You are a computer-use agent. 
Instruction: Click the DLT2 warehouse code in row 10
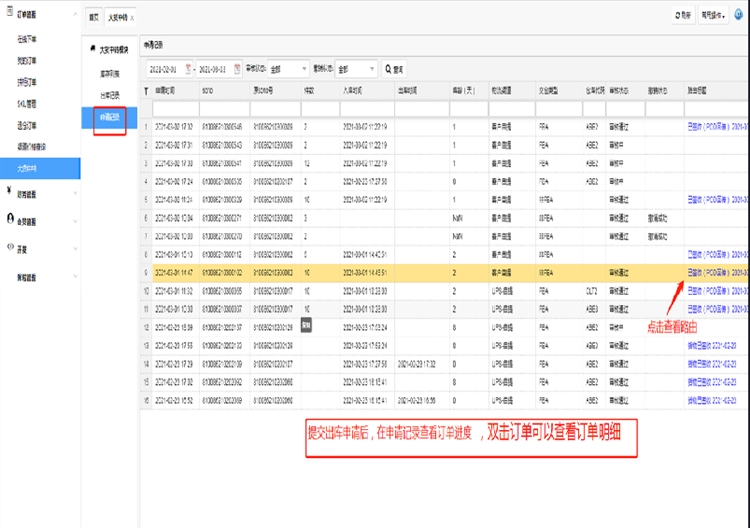click(x=592, y=291)
